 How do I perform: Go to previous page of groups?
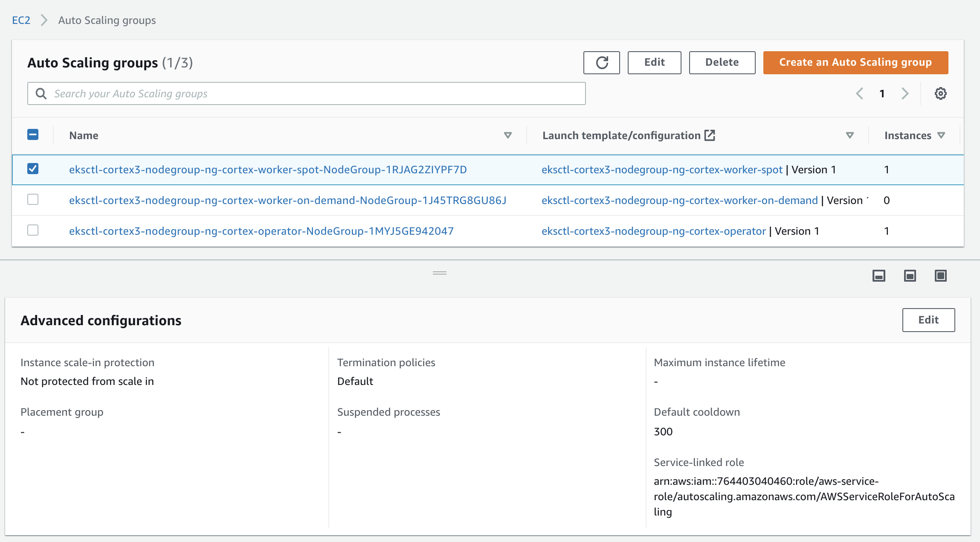point(860,93)
